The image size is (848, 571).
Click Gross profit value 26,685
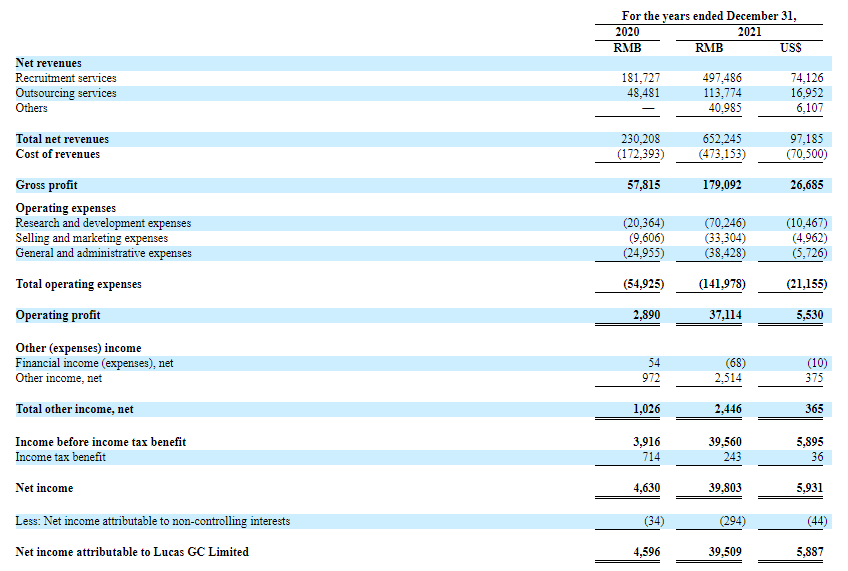pyautogui.click(x=807, y=185)
